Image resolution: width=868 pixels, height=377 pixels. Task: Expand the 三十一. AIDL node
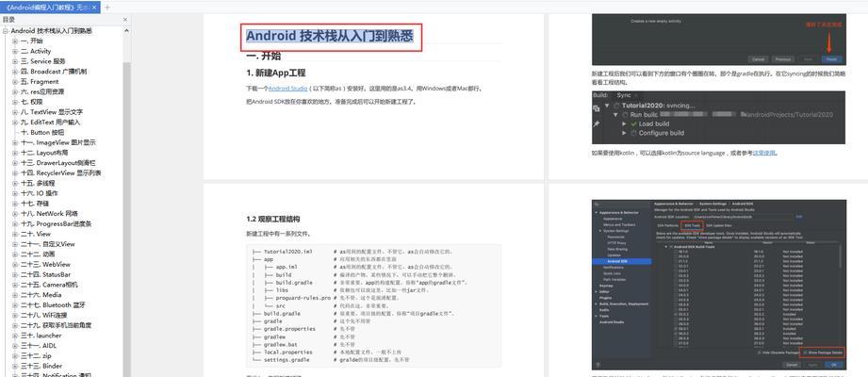(x=15, y=346)
